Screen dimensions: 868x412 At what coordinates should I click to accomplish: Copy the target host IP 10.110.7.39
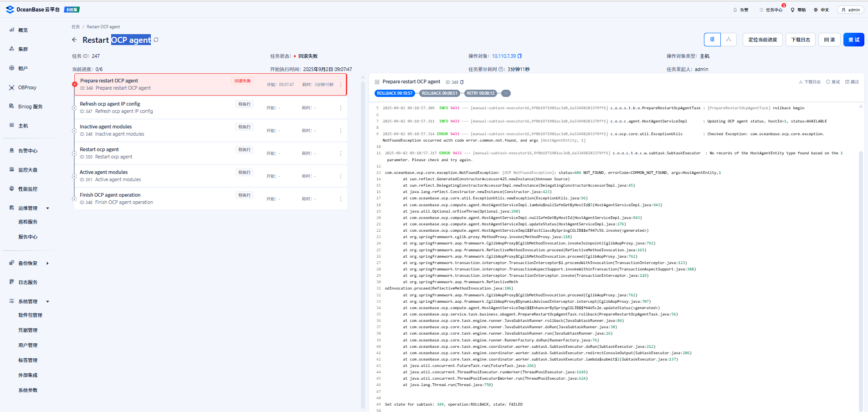(x=519, y=56)
